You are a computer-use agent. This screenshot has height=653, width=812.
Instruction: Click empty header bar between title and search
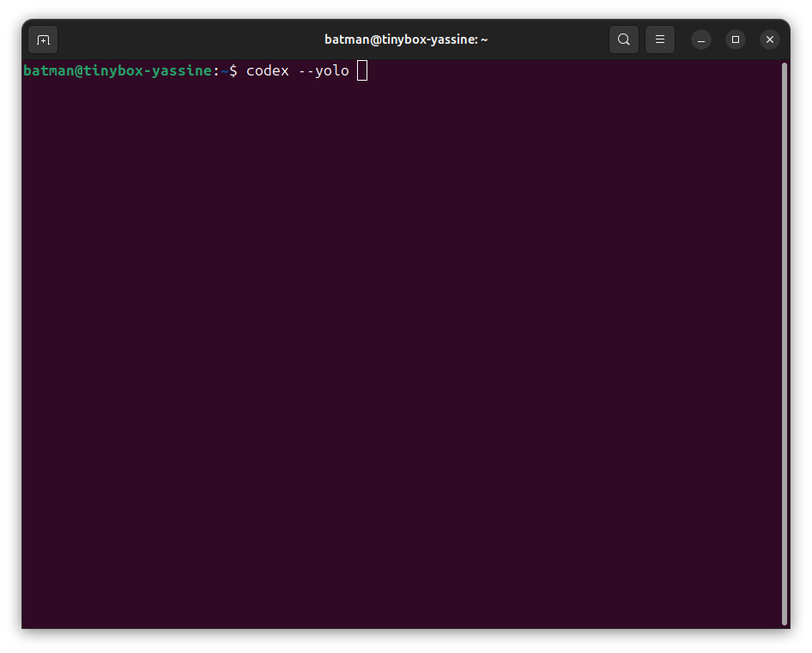coord(549,39)
